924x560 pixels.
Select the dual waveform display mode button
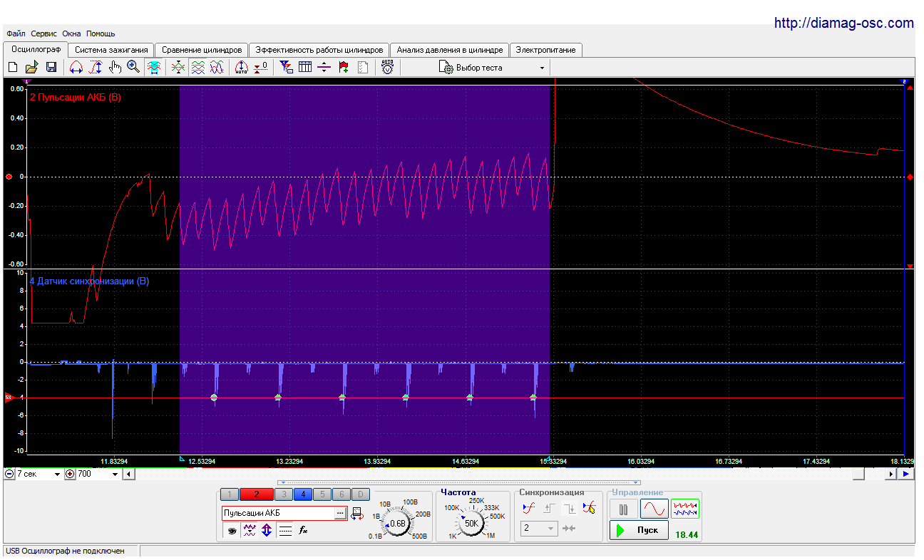tap(684, 509)
